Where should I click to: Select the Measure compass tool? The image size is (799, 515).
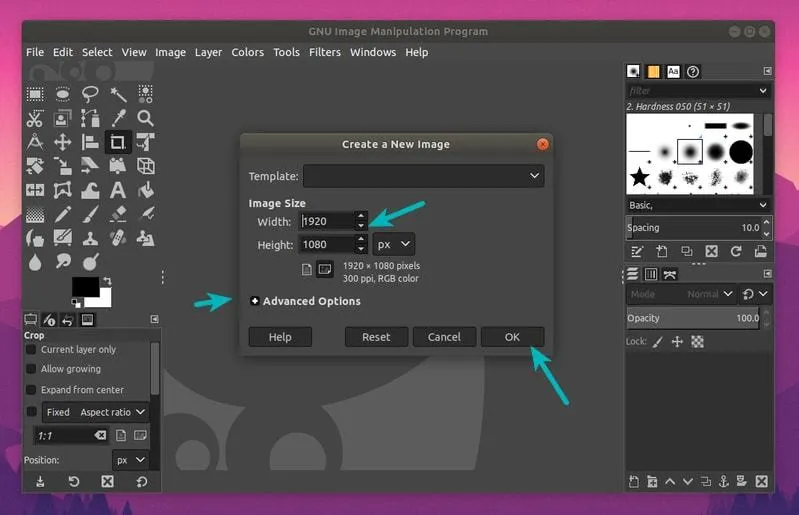coord(35,142)
